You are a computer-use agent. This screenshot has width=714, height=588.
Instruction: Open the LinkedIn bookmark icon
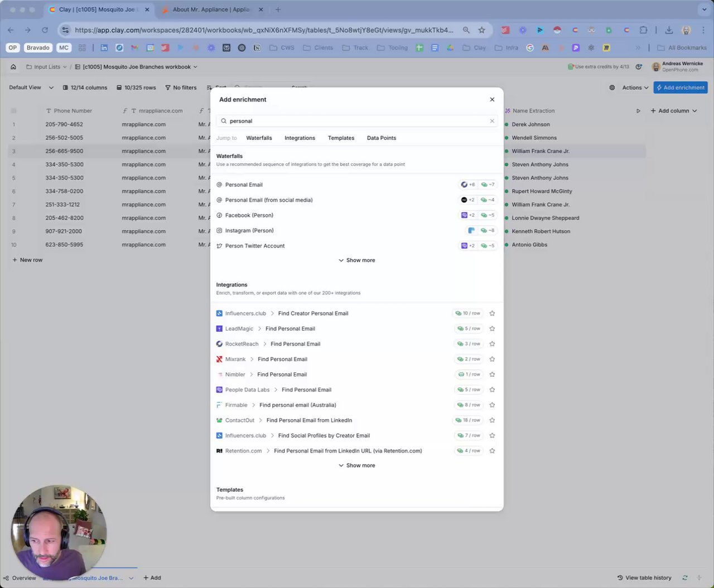[x=104, y=48]
